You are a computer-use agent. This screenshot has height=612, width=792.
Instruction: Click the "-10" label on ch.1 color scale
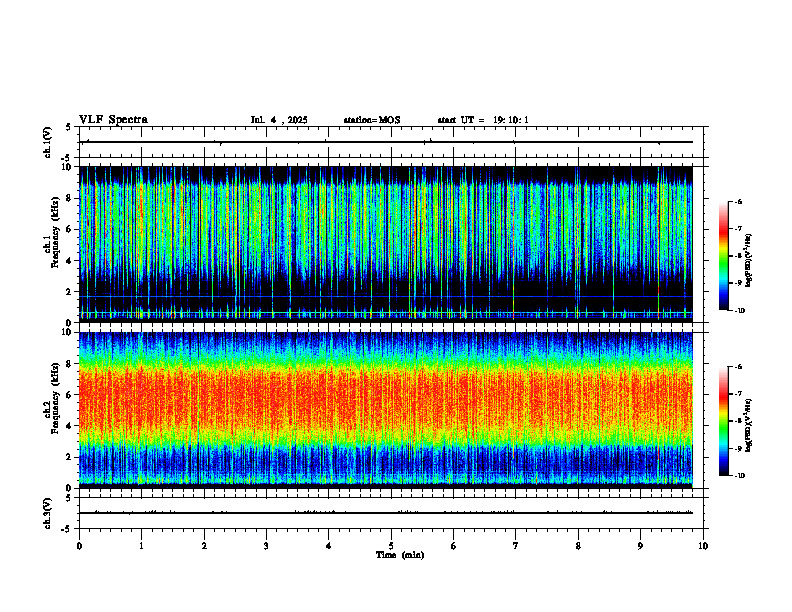[x=739, y=311]
